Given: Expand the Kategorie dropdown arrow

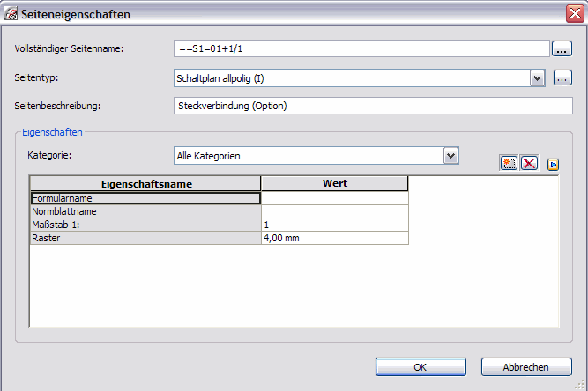Looking at the screenshot, I should (450, 156).
